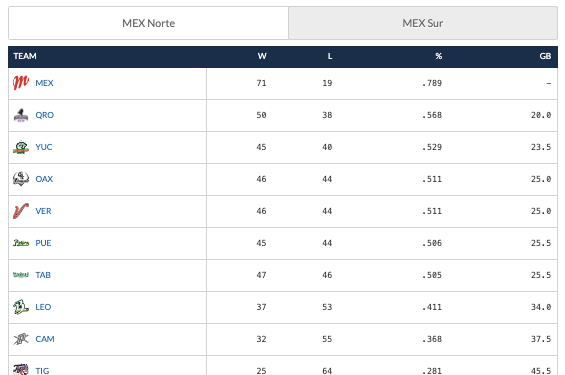Viewport: 565px width, 375px height.
Task: Open the OAX team page link
Action: 44,179
